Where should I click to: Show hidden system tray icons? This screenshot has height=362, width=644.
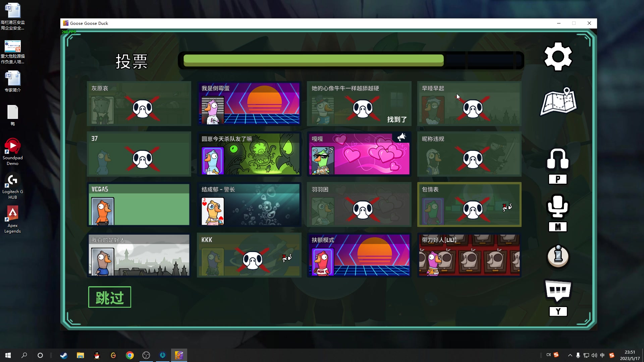tap(570, 355)
